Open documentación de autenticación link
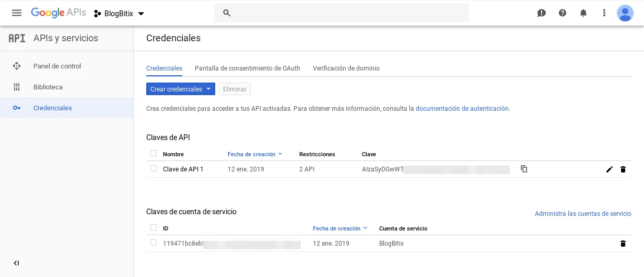The image size is (644, 277). coord(462,109)
